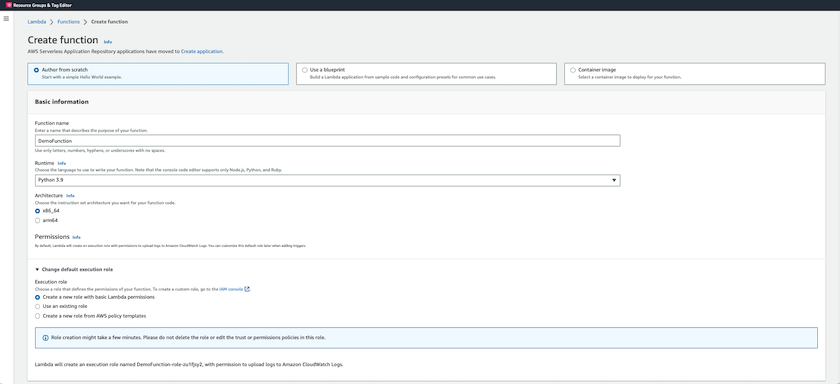Open Info link next to Architecture

(x=70, y=196)
